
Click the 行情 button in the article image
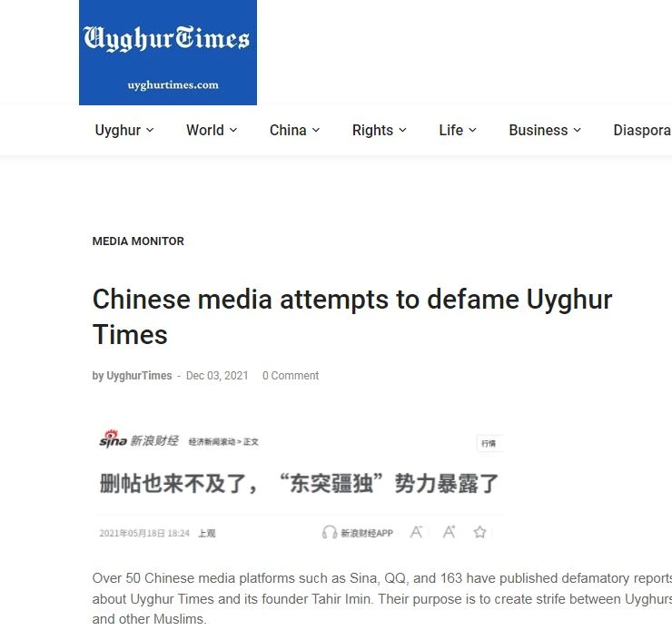(489, 443)
